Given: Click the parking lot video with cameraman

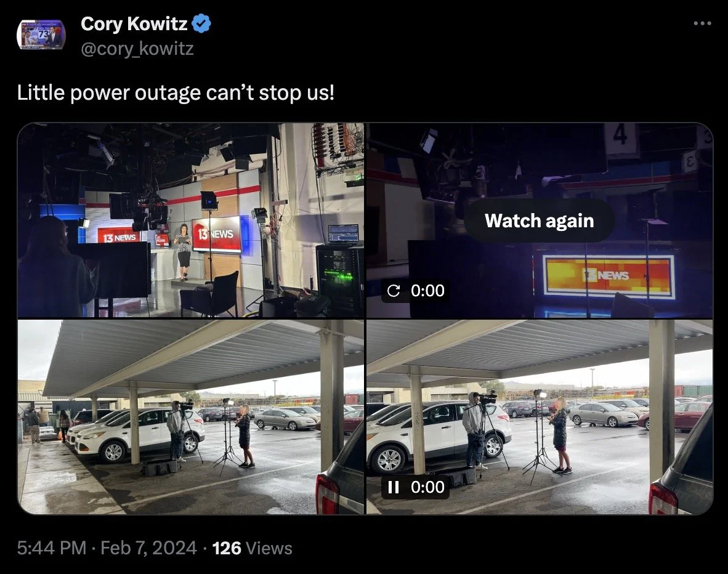Looking at the screenshot, I should pyautogui.click(x=540, y=416).
